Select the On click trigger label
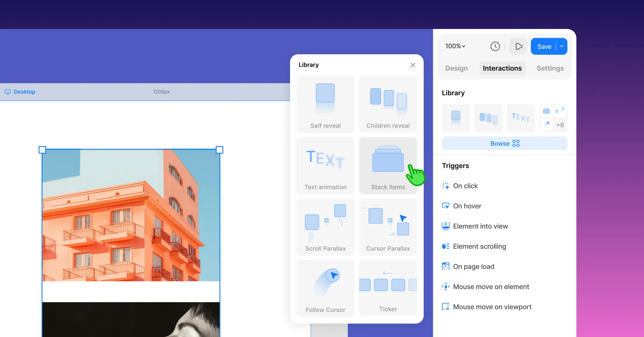 point(466,186)
